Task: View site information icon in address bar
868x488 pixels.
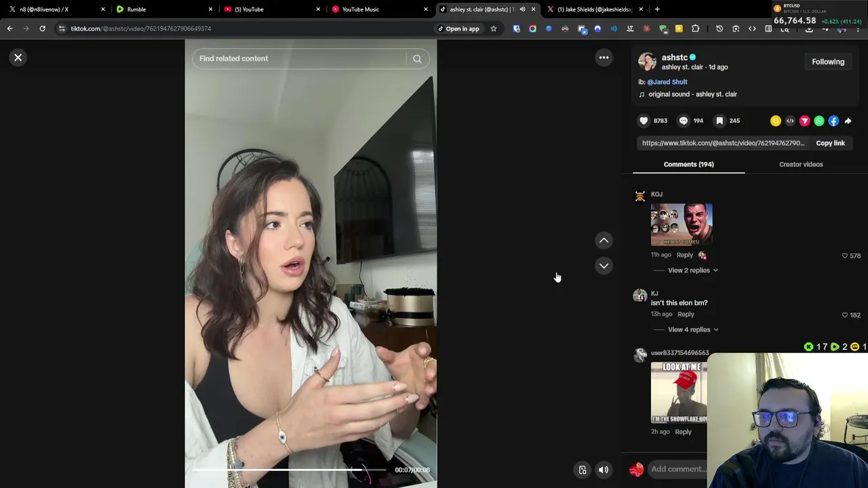Action: (62, 28)
